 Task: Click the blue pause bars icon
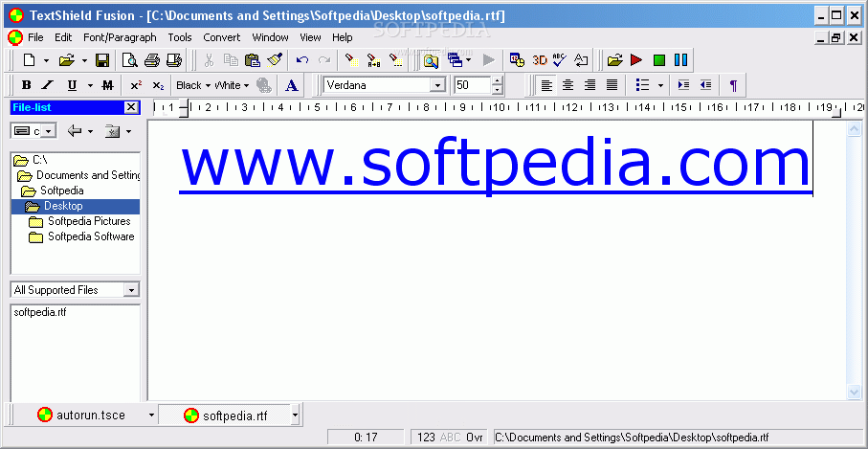[680, 59]
